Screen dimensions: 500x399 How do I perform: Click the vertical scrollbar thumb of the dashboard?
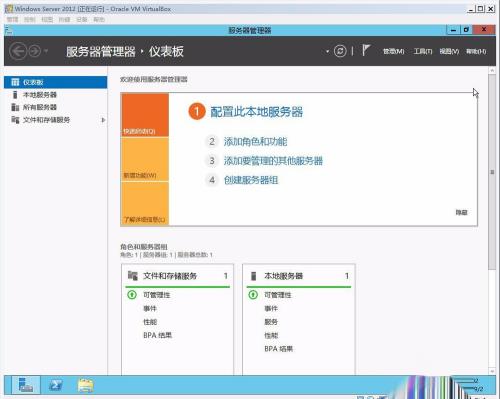coord(492,172)
